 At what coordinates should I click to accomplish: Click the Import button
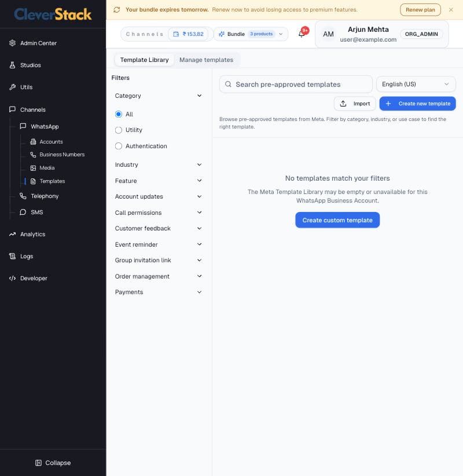click(355, 104)
